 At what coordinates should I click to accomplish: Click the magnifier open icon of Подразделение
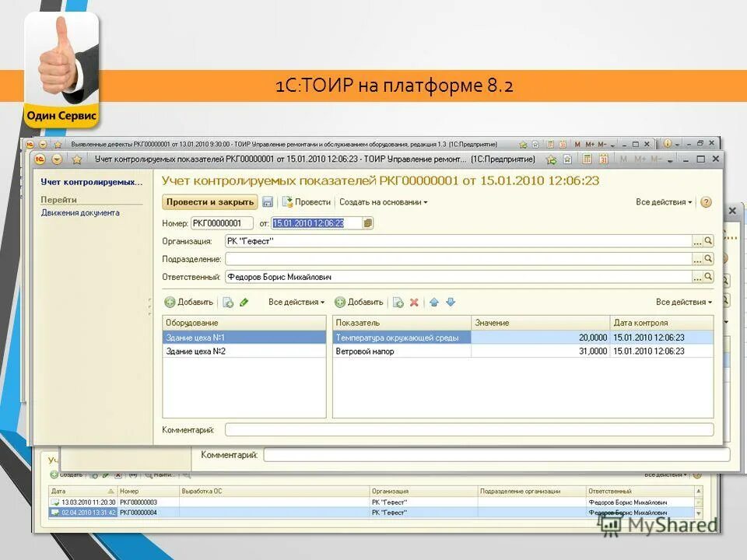[x=708, y=259]
